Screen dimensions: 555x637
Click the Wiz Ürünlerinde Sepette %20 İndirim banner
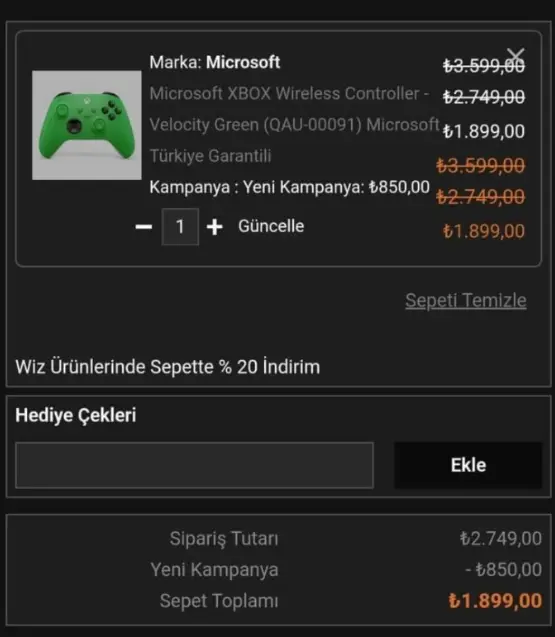tap(168, 367)
